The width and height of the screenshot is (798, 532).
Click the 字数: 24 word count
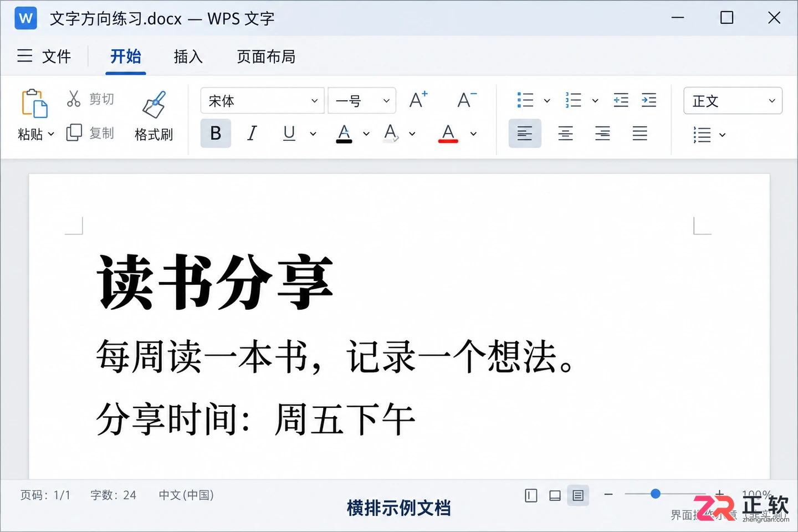(x=114, y=495)
